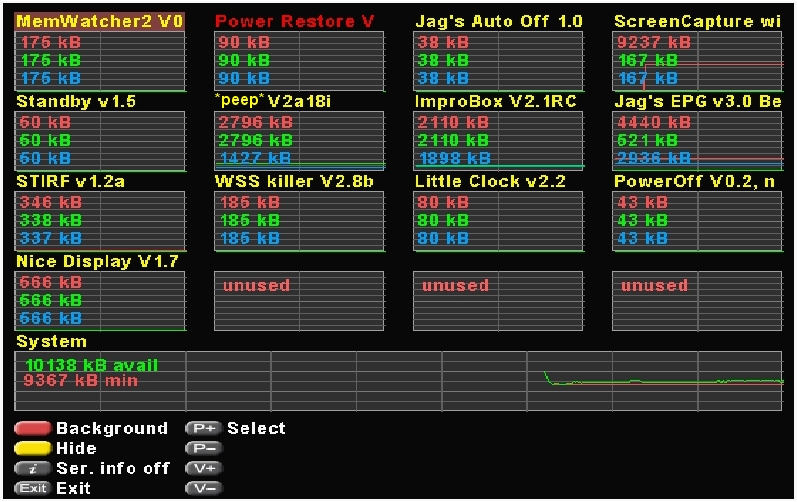This screenshot has width=797, height=502.
Task: Click the info 'i' key icon
Action: (33, 468)
